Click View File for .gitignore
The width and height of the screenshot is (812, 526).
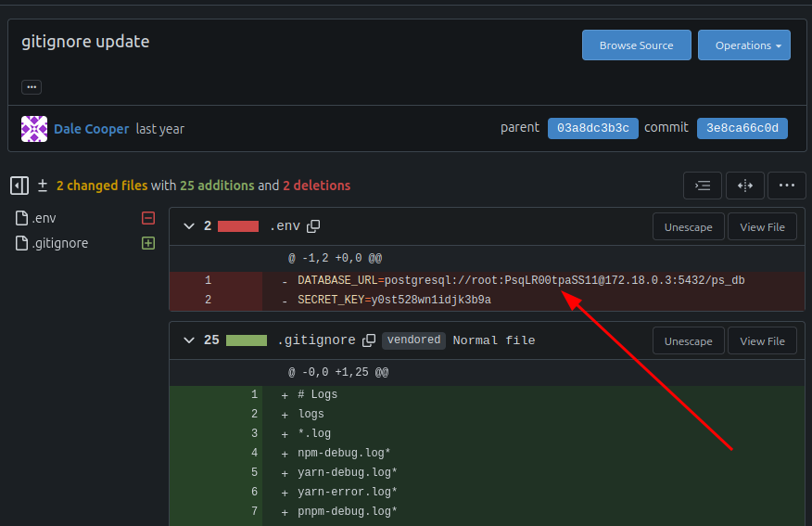(762, 341)
